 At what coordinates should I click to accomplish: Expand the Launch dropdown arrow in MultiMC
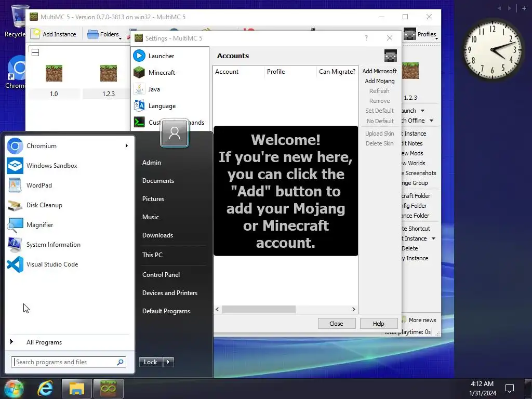tap(422, 111)
